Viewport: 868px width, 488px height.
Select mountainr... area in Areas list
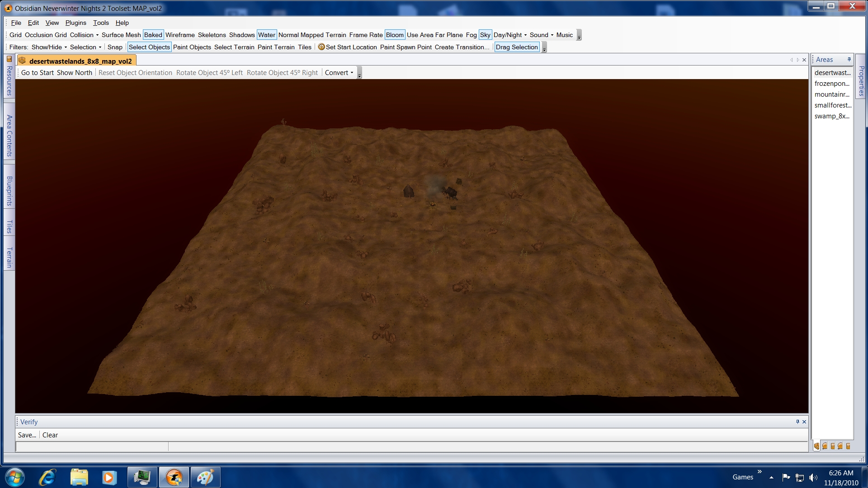tap(832, 94)
